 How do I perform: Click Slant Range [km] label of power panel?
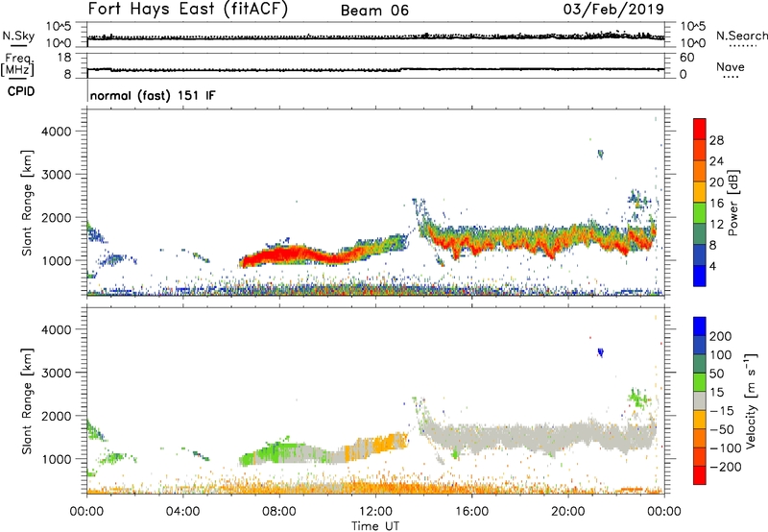(x=27, y=203)
